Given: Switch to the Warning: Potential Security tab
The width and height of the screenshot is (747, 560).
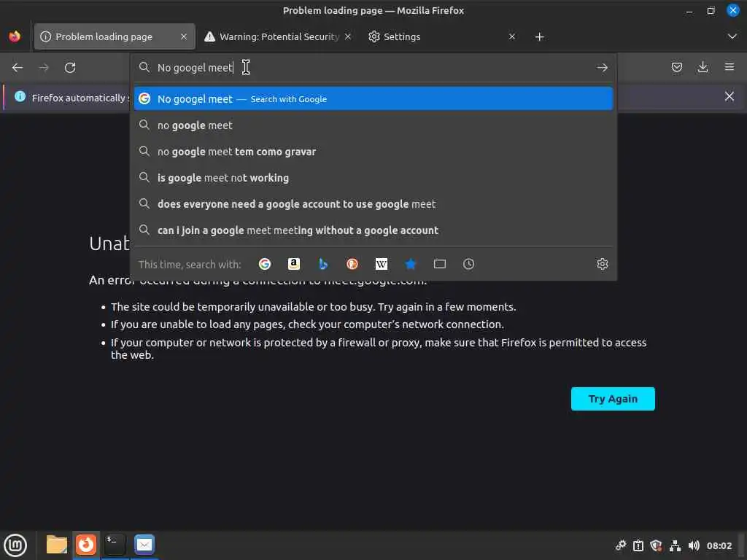Looking at the screenshot, I should pos(278,36).
